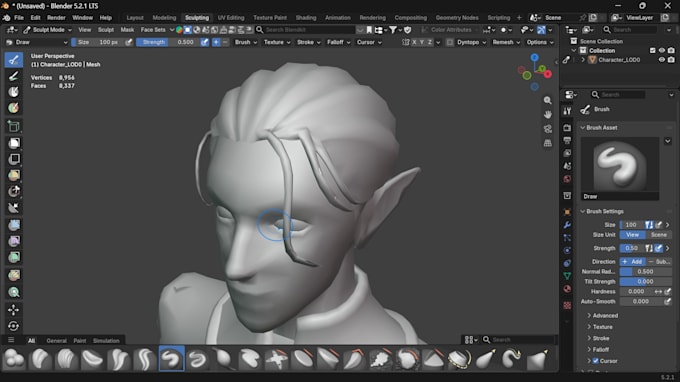Toggle Dyntopo checkbox in header

(x=450, y=42)
